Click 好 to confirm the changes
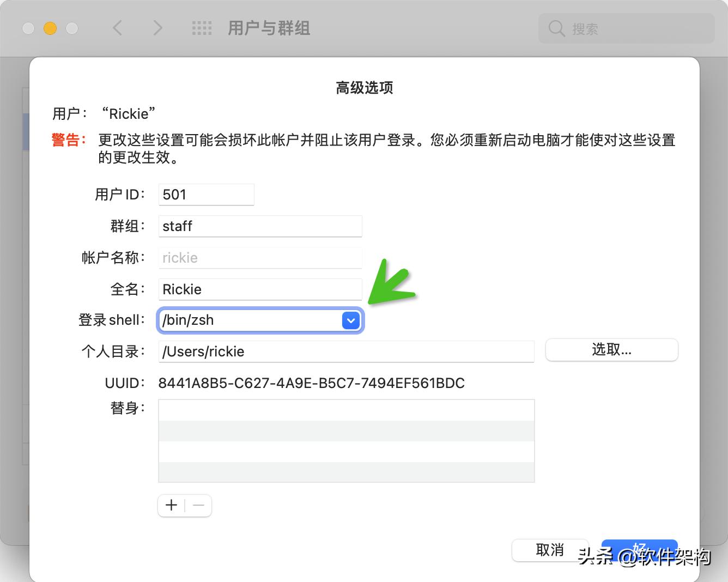728x582 pixels. (x=639, y=550)
